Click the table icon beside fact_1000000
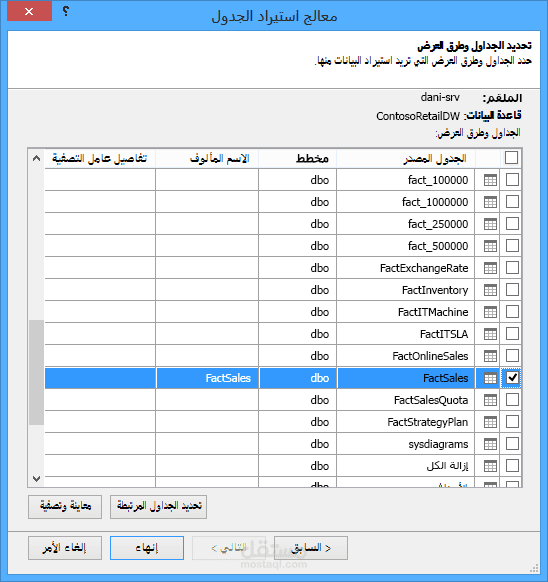548x582 pixels. (490, 202)
